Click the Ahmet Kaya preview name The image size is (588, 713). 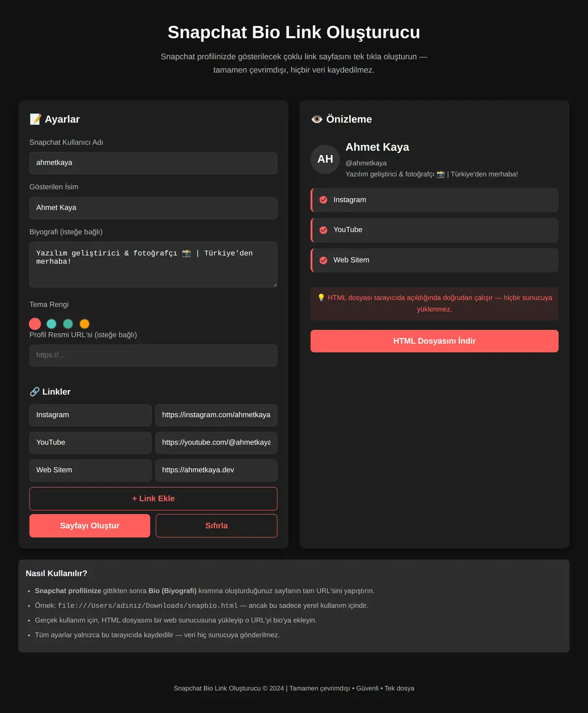tap(377, 147)
